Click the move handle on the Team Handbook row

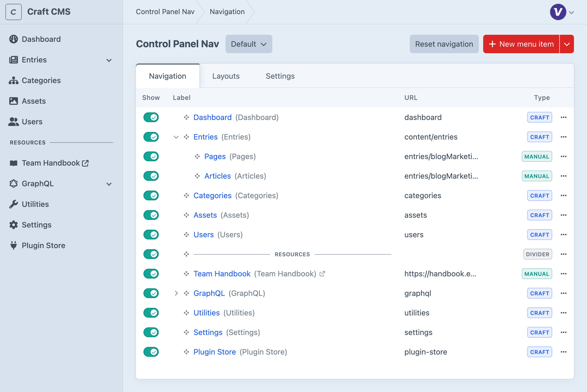point(186,274)
